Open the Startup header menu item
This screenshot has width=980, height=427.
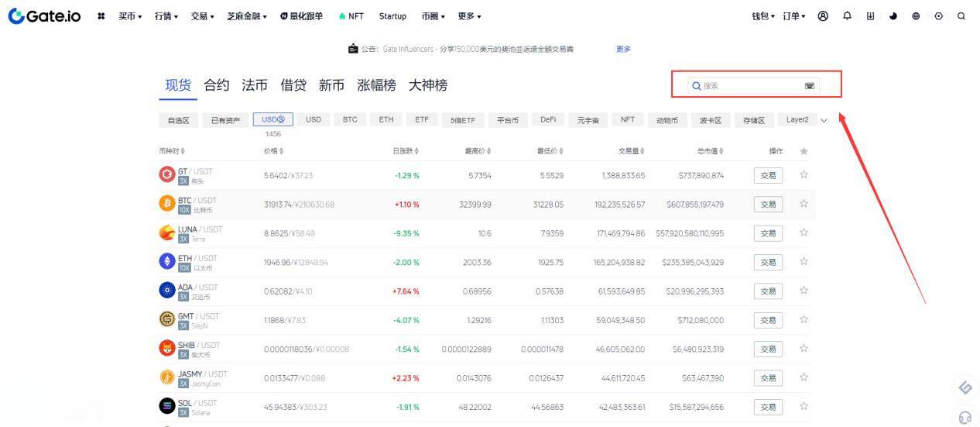click(392, 16)
